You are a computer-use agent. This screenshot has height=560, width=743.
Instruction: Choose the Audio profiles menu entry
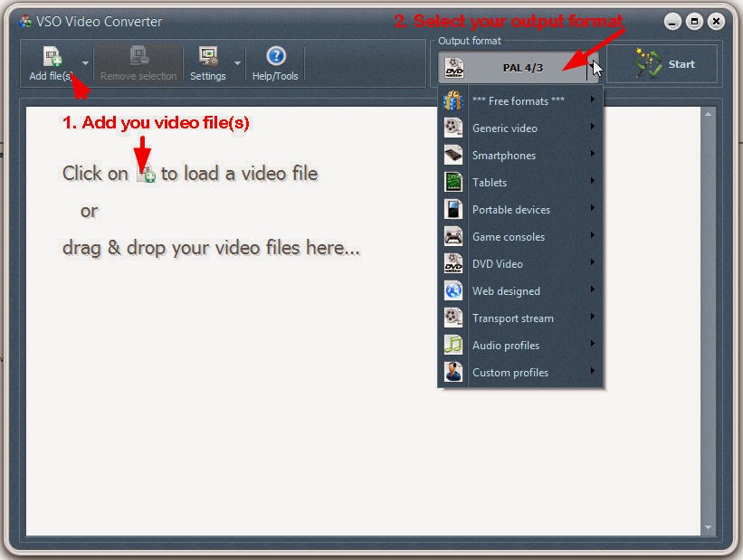pyautogui.click(x=520, y=345)
